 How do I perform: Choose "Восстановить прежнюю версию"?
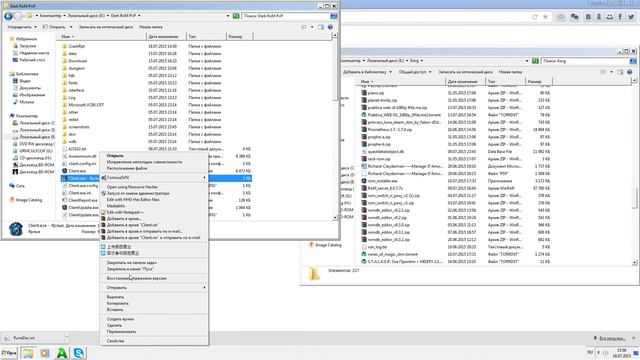tap(137, 278)
